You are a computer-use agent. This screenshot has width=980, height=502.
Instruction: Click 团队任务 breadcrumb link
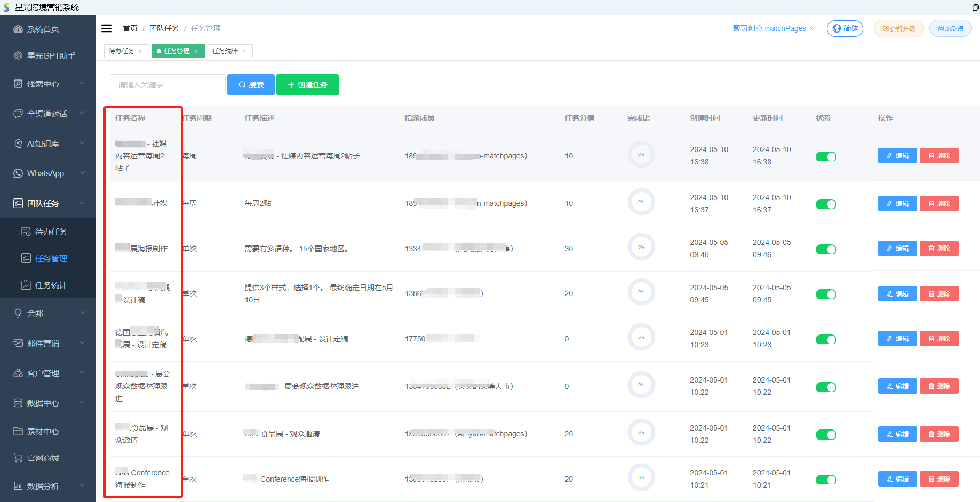tap(164, 28)
